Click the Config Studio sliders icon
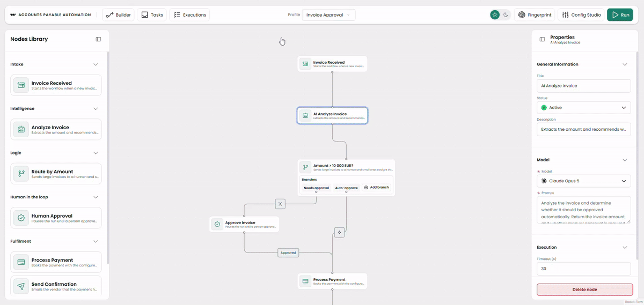644x305 pixels. (565, 15)
